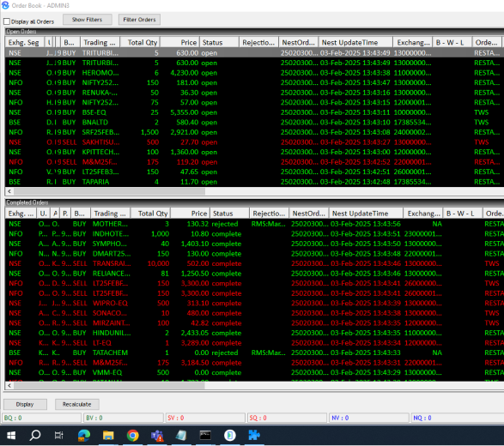Click open orders Status column header
Image resolution: width=504 pixels, height=446 pixels.
tap(219, 42)
